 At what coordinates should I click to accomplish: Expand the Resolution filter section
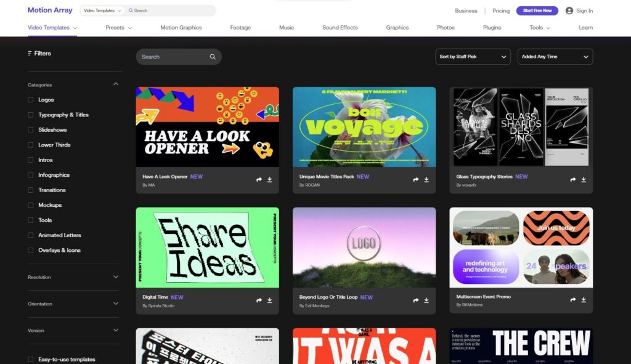coord(116,277)
